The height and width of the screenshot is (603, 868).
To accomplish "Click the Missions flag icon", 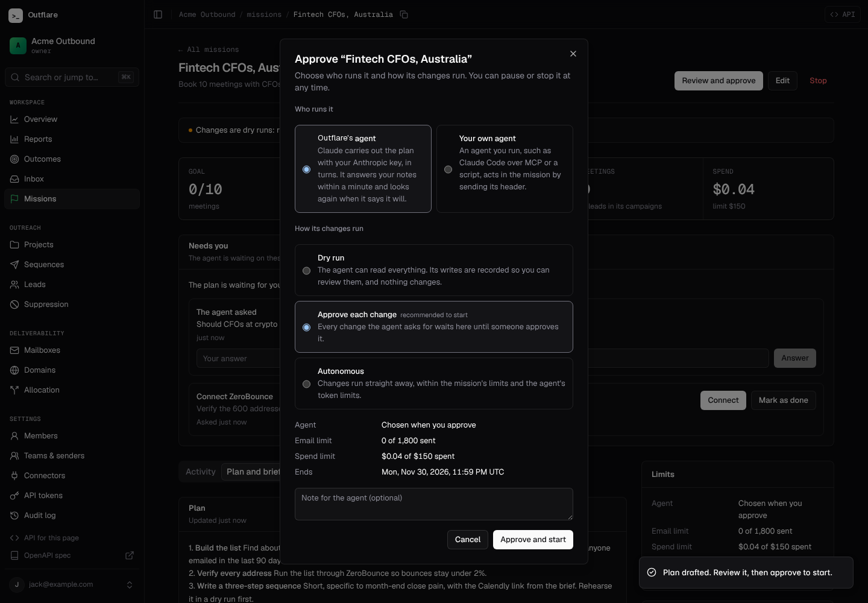I will [x=14, y=199].
